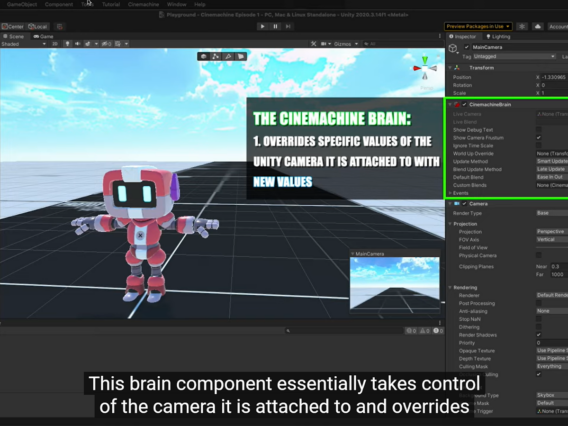
Task: Toggle scene lighting bulb icon
Action: click(x=67, y=44)
